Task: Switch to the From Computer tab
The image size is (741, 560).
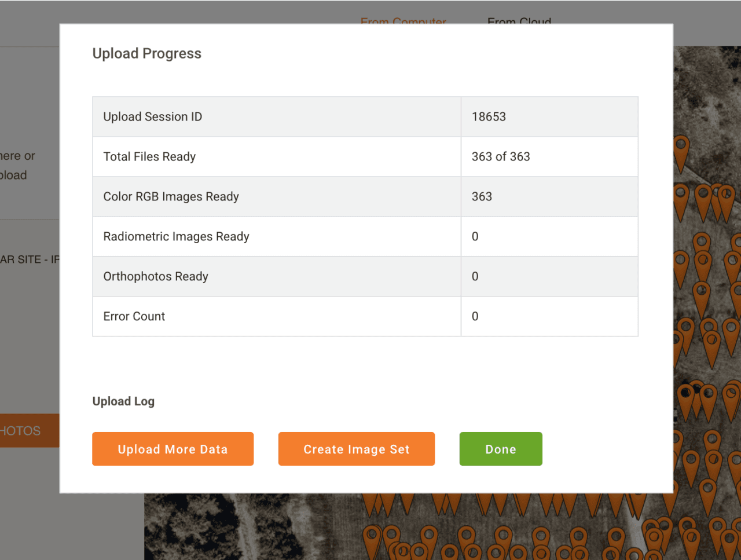Action: pyautogui.click(x=403, y=21)
